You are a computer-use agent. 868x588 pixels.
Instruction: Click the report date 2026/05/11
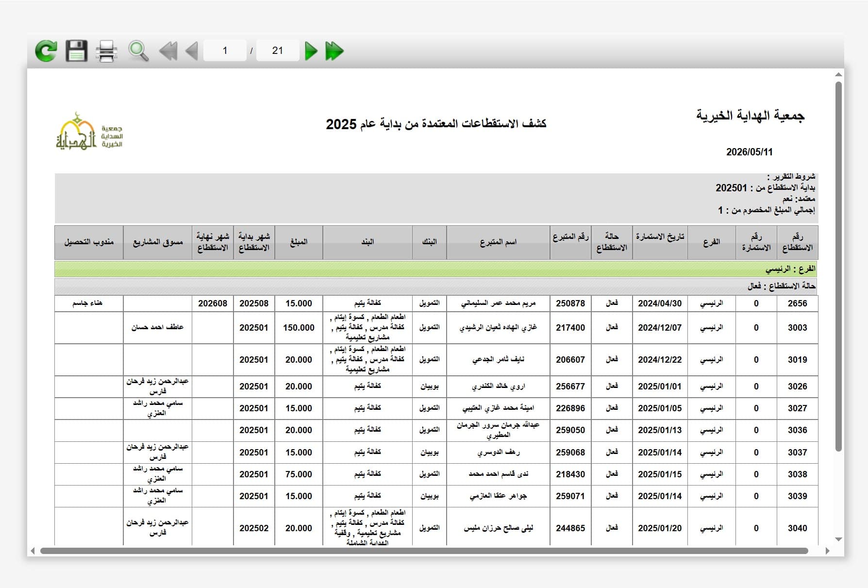tap(749, 152)
